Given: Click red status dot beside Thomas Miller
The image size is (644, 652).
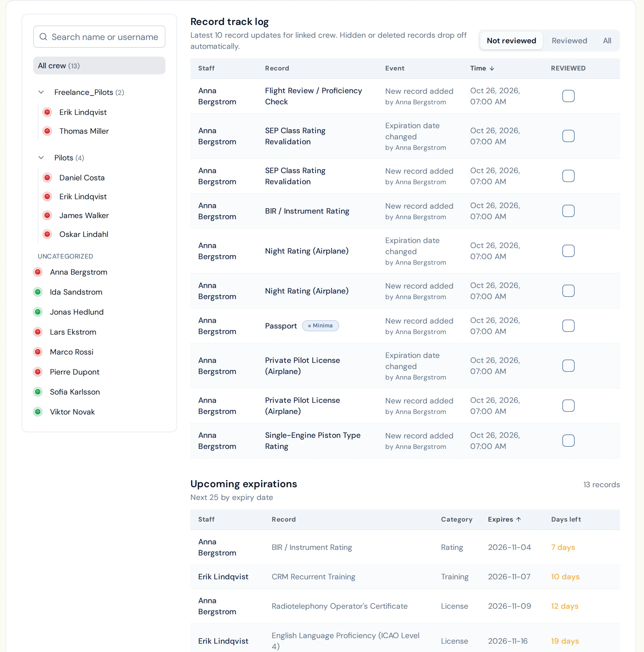Looking at the screenshot, I should pyautogui.click(x=47, y=131).
